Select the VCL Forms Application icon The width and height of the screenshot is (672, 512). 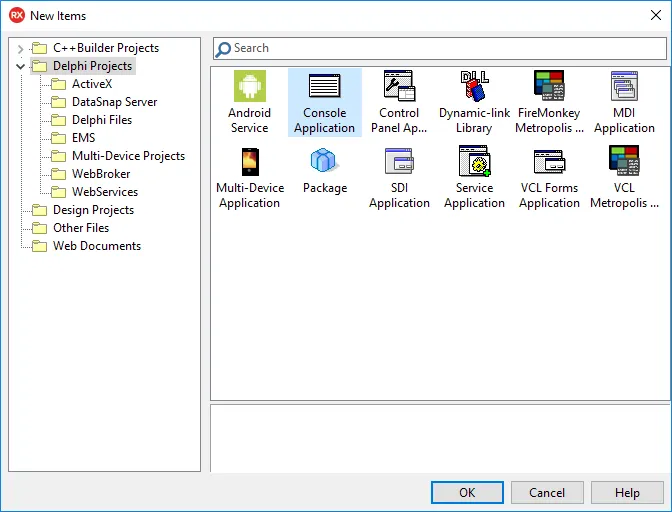point(549,162)
